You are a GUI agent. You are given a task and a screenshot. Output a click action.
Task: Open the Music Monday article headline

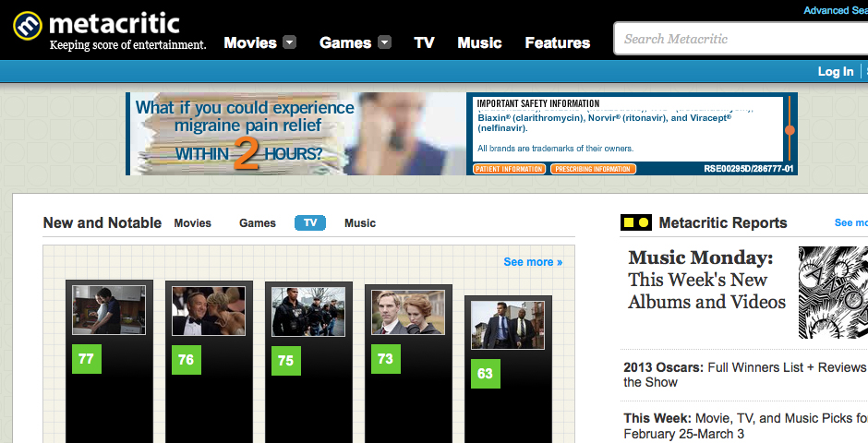pos(707,280)
